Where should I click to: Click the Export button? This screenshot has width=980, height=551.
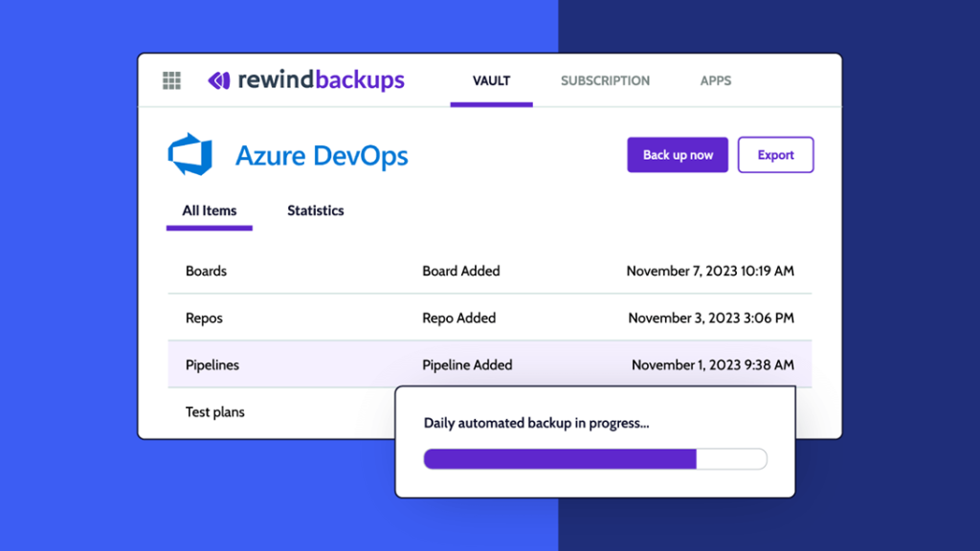pyautogui.click(x=775, y=155)
